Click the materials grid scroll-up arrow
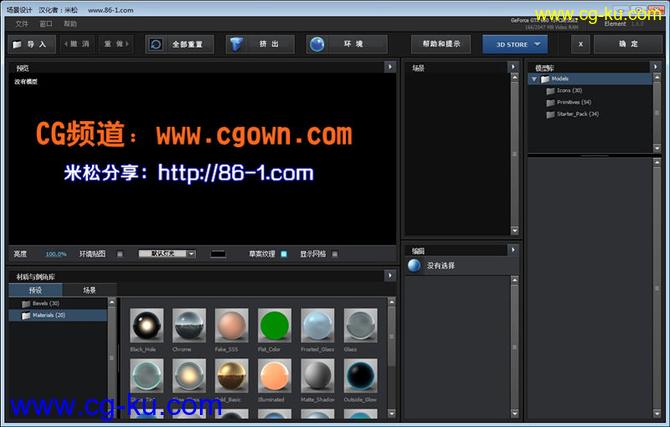The image size is (670, 427). [392, 302]
